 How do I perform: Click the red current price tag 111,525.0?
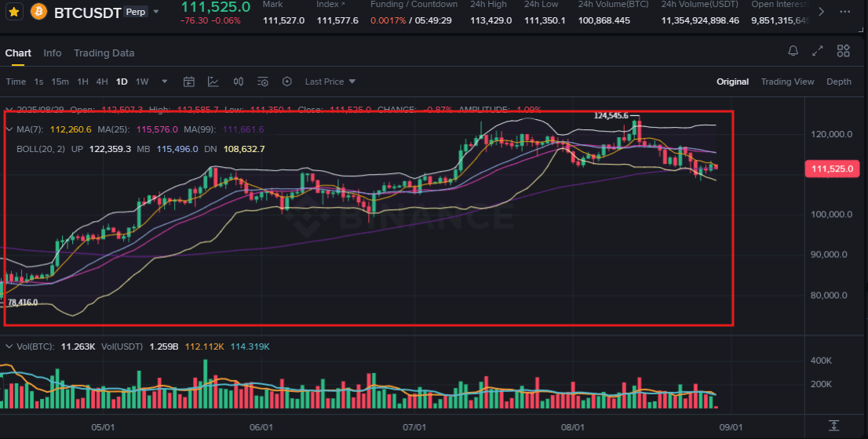(x=833, y=169)
